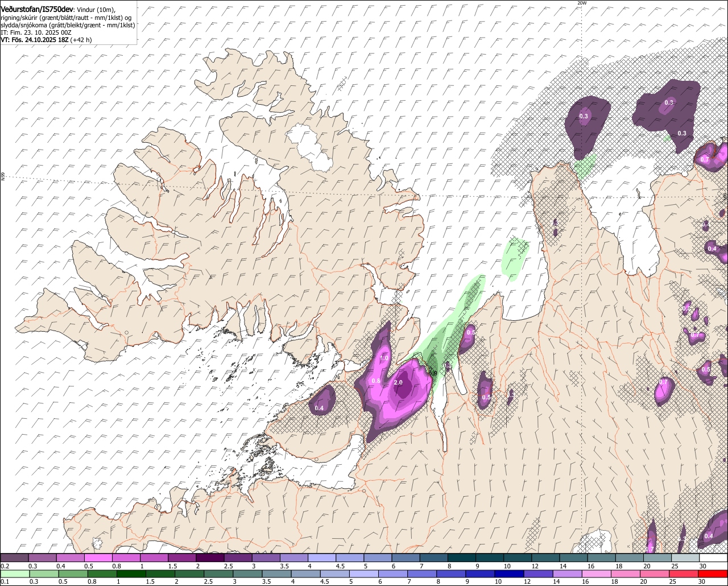Click the 1.0 precipitation value on the map
728x586 pixels.
pos(384,358)
